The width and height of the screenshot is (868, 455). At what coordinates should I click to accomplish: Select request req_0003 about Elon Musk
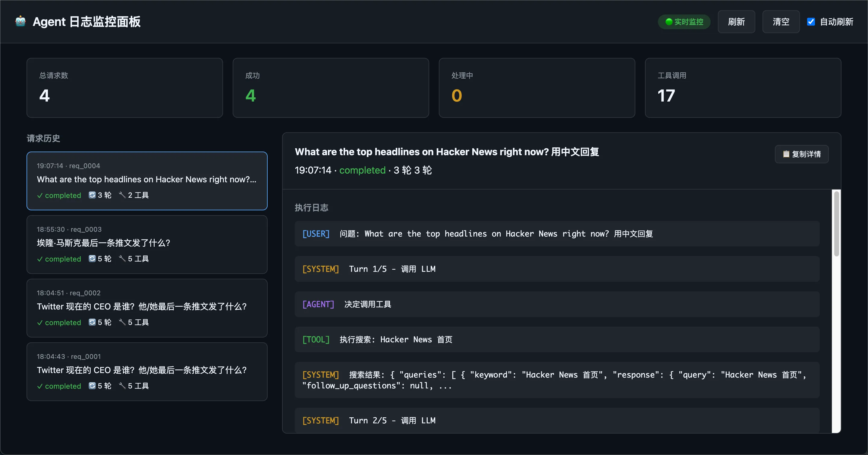tap(147, 244)
